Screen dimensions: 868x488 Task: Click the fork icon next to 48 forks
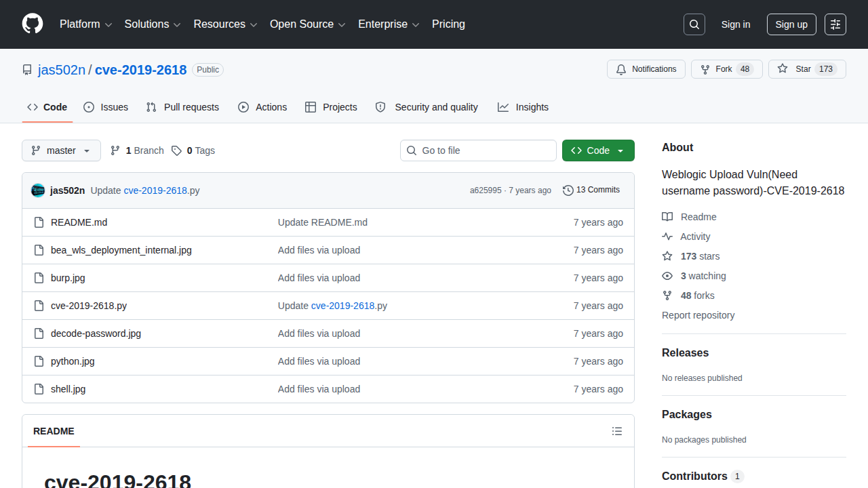coord(667,296)
